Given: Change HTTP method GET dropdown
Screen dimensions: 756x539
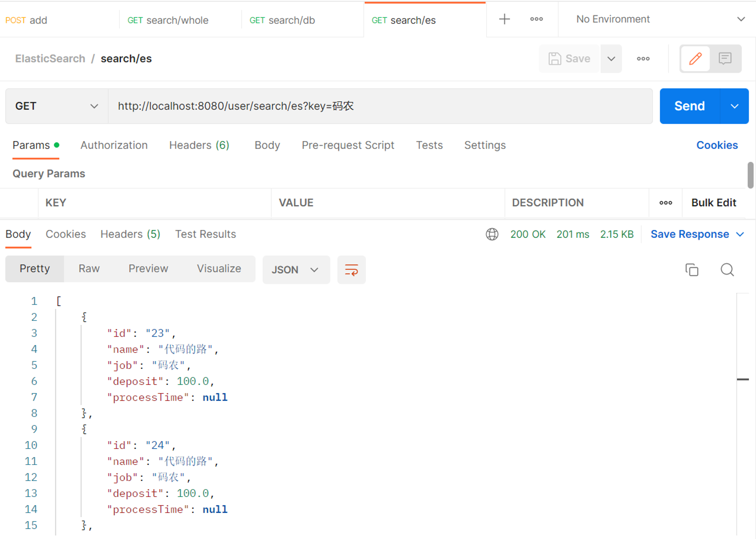Looking at the screenshot, I should coord(57,106).
